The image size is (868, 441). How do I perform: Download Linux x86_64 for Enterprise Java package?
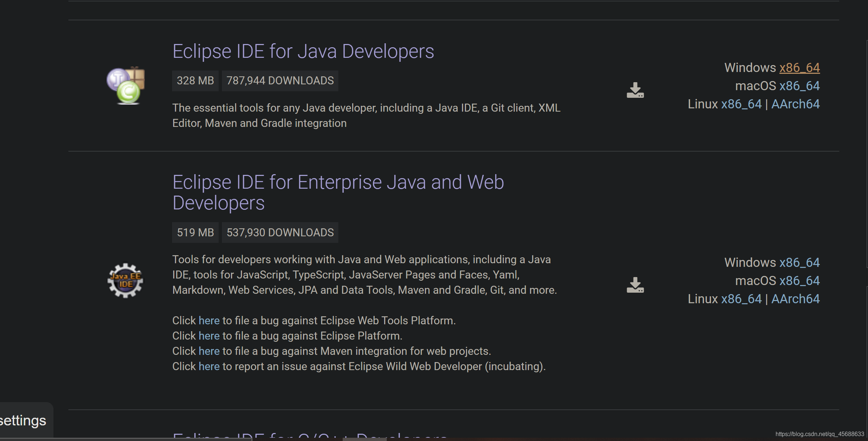[x=741, y=299]
